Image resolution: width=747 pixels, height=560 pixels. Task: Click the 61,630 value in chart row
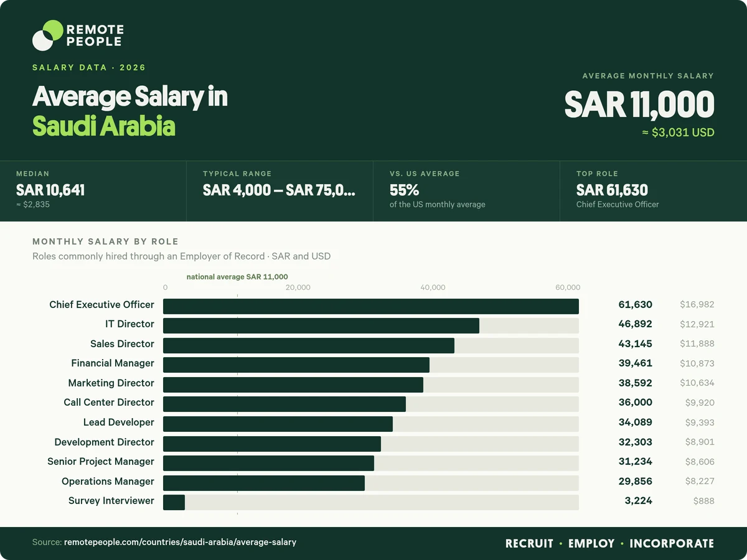coord(636,304)
